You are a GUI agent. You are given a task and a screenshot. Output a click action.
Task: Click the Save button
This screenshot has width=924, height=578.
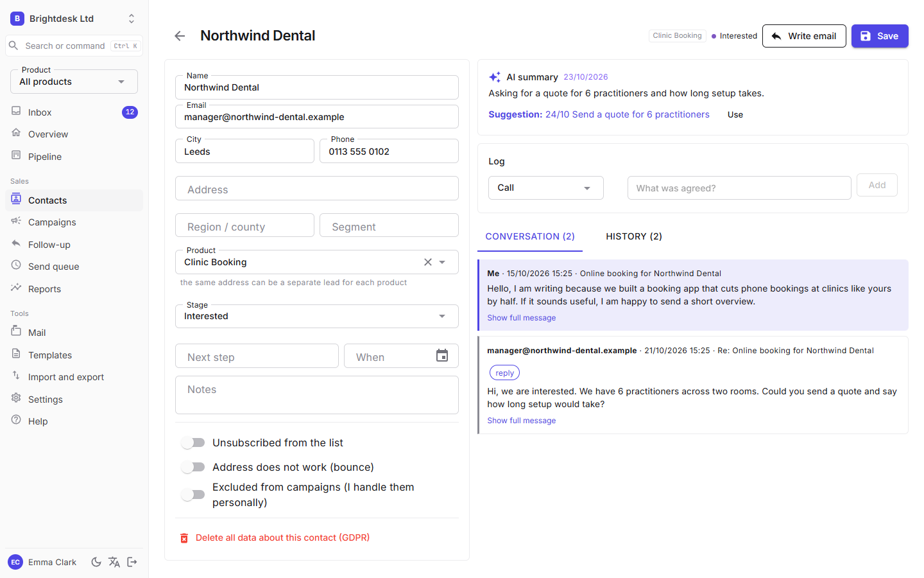880,36
